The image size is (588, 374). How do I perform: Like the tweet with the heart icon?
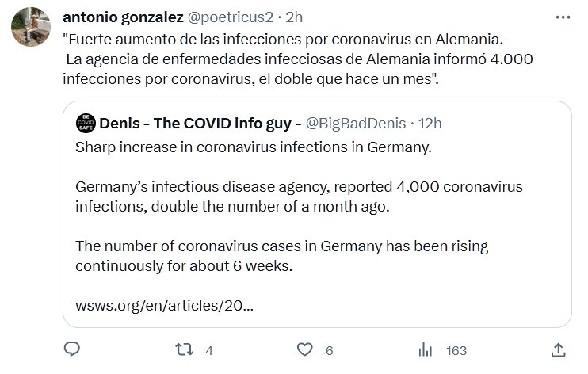[x=304, y=350]
